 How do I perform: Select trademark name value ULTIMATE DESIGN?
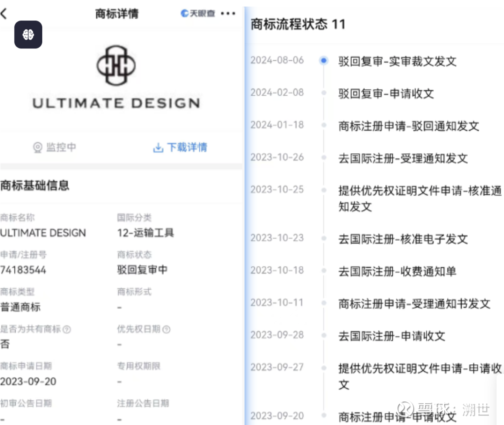tap(43, 233)
